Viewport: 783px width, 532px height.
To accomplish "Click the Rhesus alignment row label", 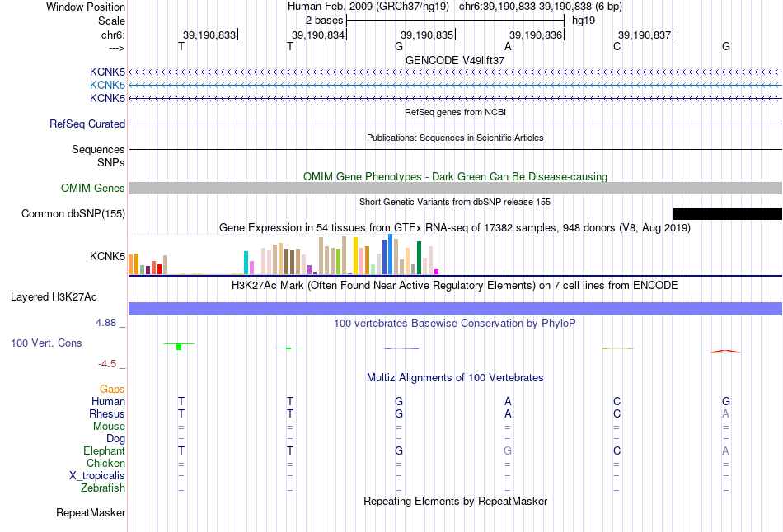I will [x=107, y=414].
